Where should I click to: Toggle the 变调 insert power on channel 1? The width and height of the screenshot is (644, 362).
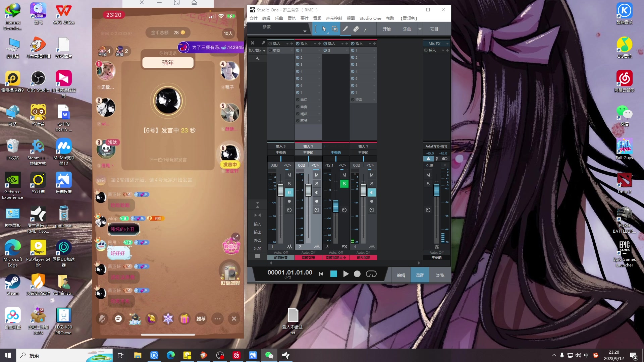[x=270, y=50]
